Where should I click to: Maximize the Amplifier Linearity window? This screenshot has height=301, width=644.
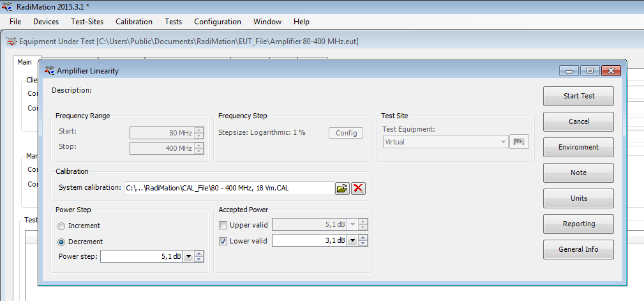[x=590, y=71]
